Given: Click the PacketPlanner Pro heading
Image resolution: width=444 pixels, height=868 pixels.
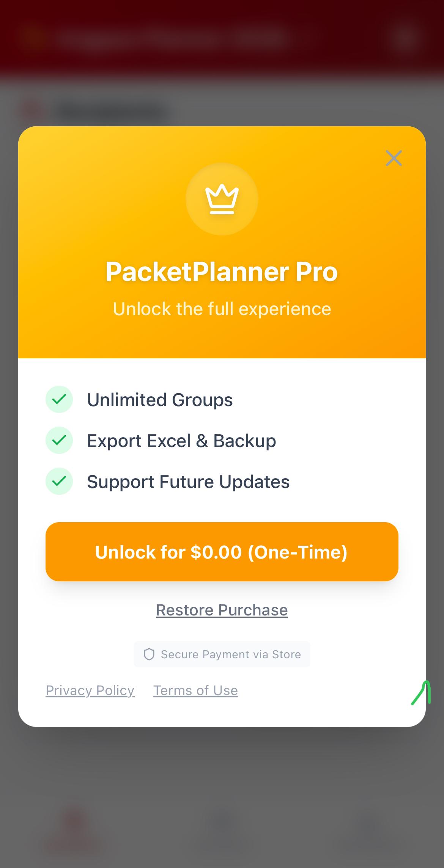Looking at the screenshot, I should coord(222,272).
